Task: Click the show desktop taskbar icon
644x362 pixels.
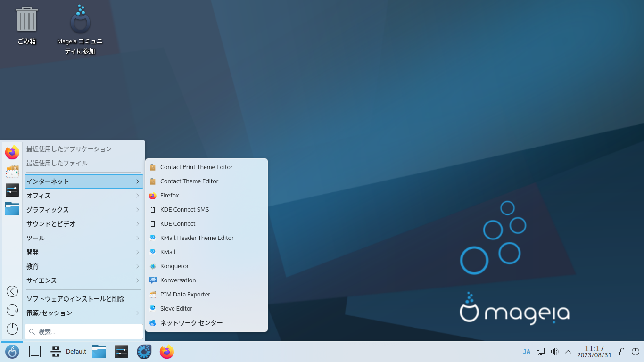Action: coord(35,352)
